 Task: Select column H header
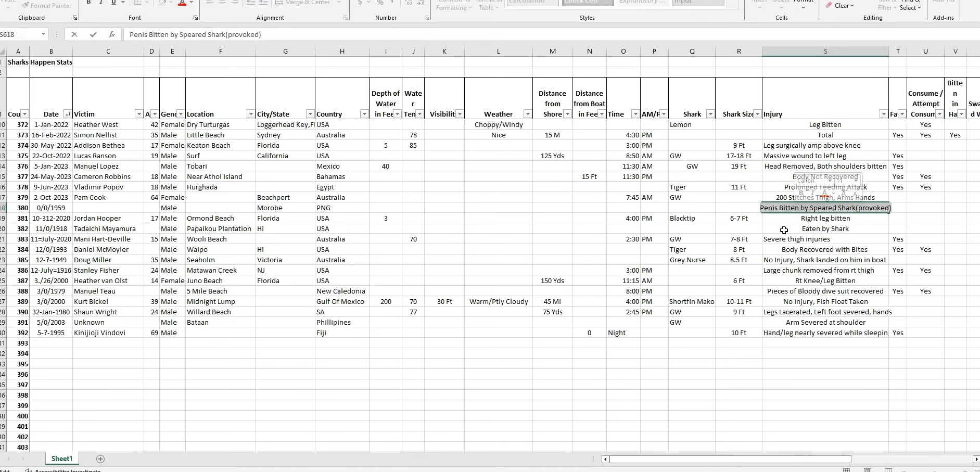tap(342, 51)
